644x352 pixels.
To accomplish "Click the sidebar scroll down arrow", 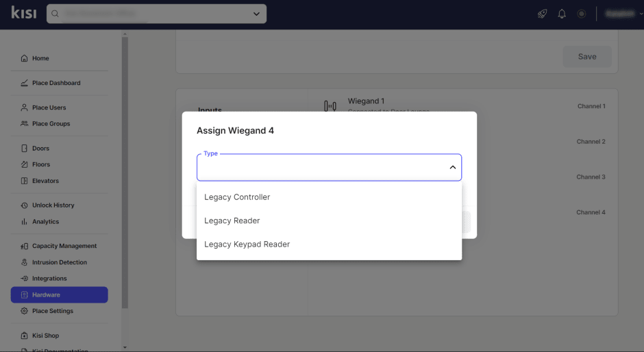I will pyautogui.click(x=125, y=347).
